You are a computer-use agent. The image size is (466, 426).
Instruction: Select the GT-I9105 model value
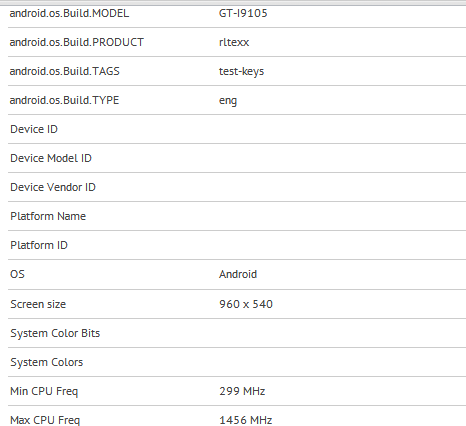point(243,13)
